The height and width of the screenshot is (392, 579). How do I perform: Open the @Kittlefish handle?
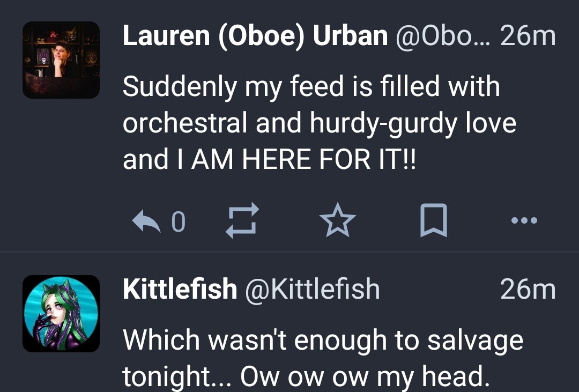coord(312,290)
